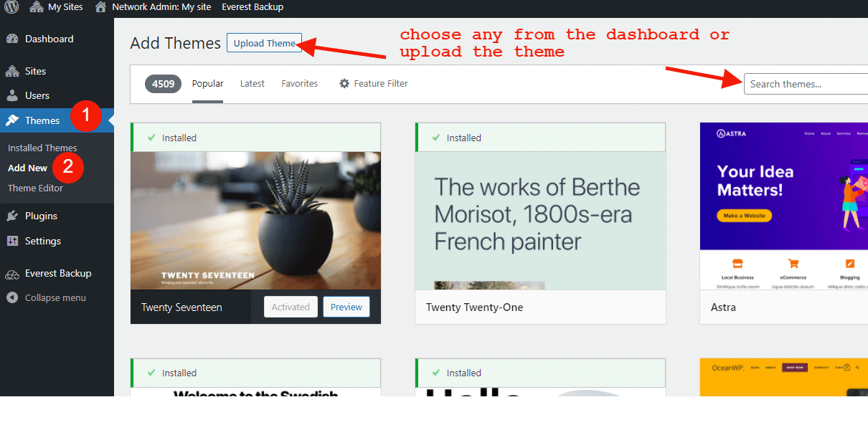Open the Plugins menu

(41, 216)
